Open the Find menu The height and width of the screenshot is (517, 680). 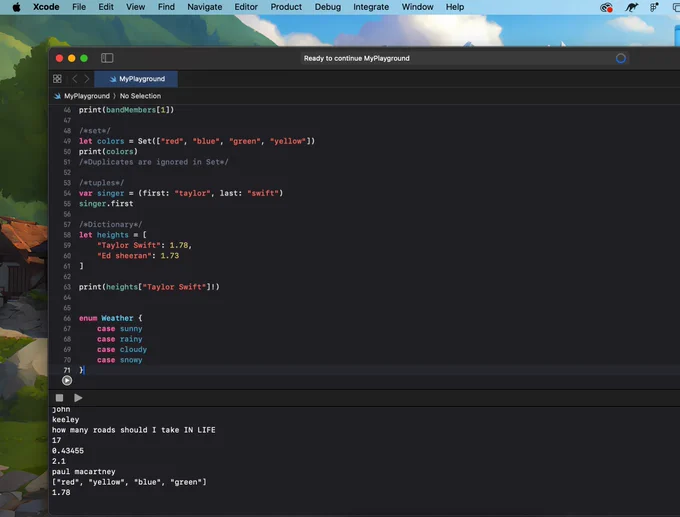coord(166,7)
